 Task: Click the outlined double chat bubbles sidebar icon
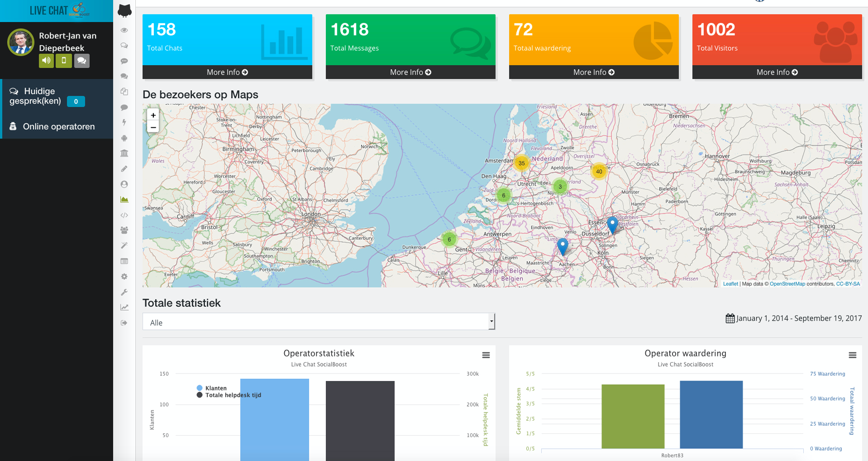pyautogui.click(x=124, y=46)
